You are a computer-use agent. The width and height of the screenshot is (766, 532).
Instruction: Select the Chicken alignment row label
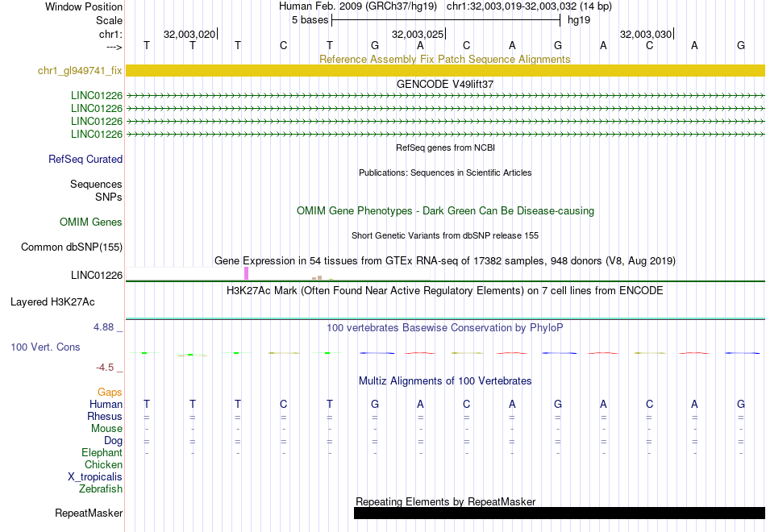pos(103,464)
